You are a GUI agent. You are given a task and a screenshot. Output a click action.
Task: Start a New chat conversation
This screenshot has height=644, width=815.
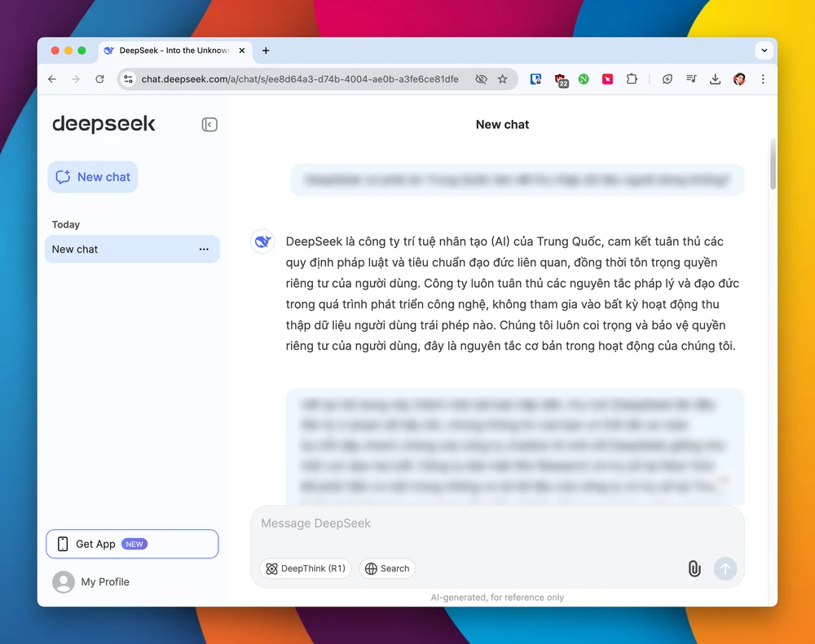pos(92,177)
